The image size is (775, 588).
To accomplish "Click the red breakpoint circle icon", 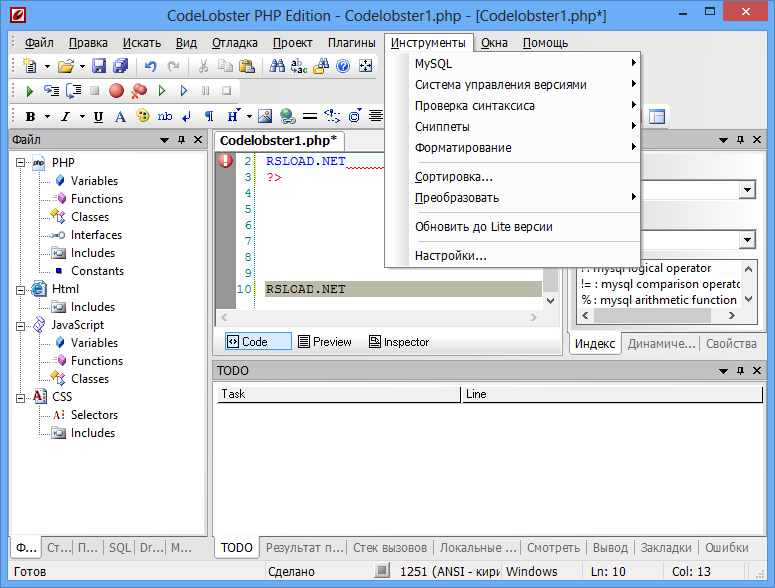I will click(116, 91).
